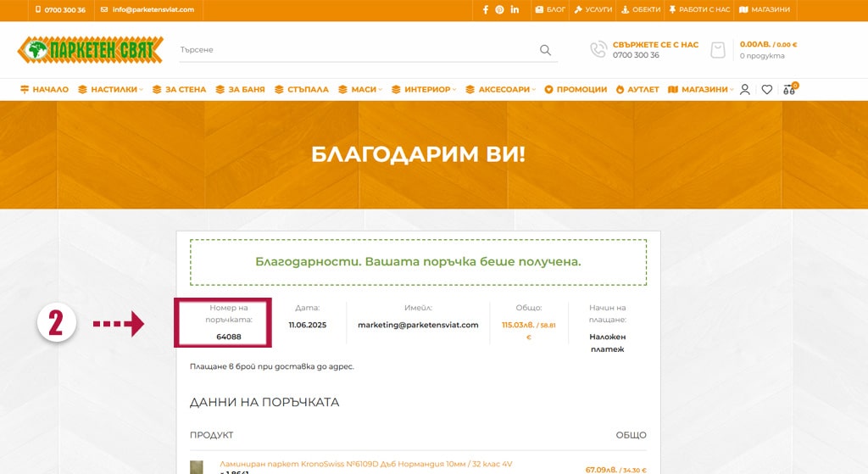Click the Паркетен Свят logo

(91, 50)
